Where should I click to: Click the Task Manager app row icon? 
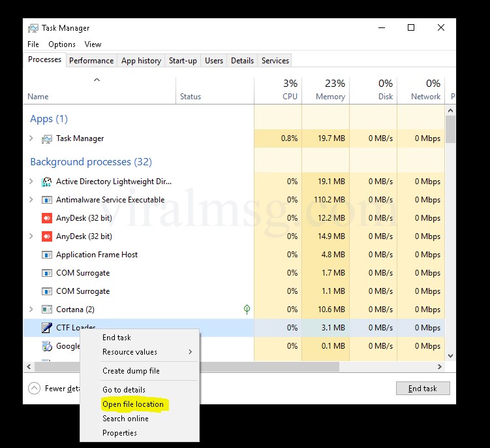tap(47, 138)
